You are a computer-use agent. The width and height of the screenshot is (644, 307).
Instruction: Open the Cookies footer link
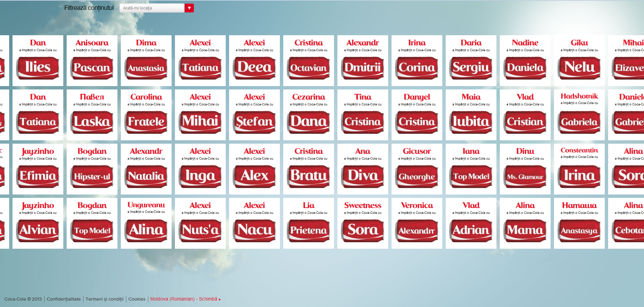pos(137,299)
